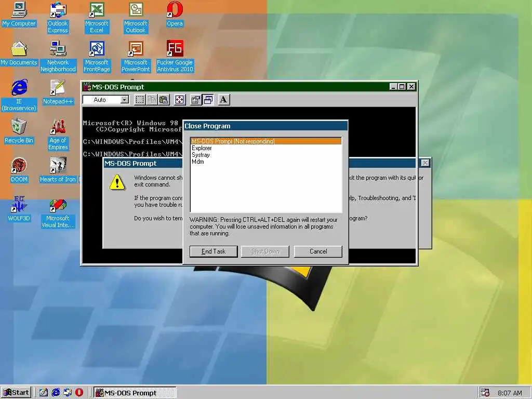This screenshot has height=399, width=532.
Task: Toggle the Background icon in MS-DOS toolbar
Action: [208, 100]
